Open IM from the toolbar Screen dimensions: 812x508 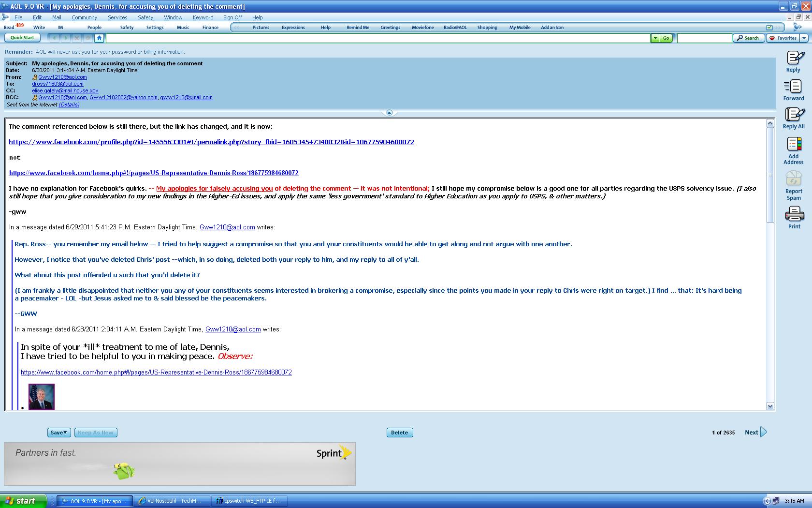(x=60, y=28)
